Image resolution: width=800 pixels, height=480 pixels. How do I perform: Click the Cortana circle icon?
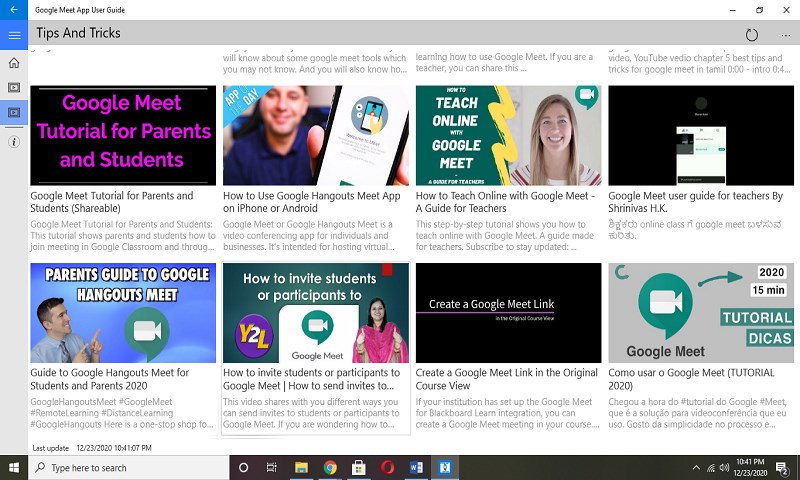point(243,467)
